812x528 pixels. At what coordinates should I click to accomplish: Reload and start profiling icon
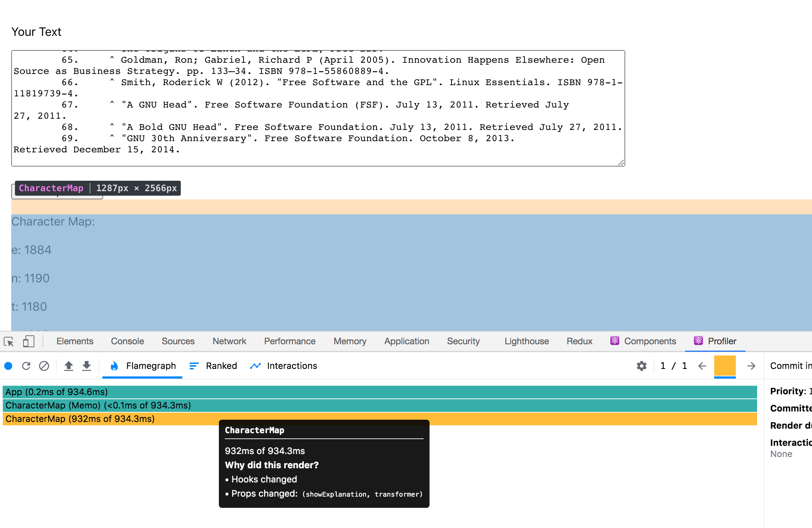click(x=26, y=366)
